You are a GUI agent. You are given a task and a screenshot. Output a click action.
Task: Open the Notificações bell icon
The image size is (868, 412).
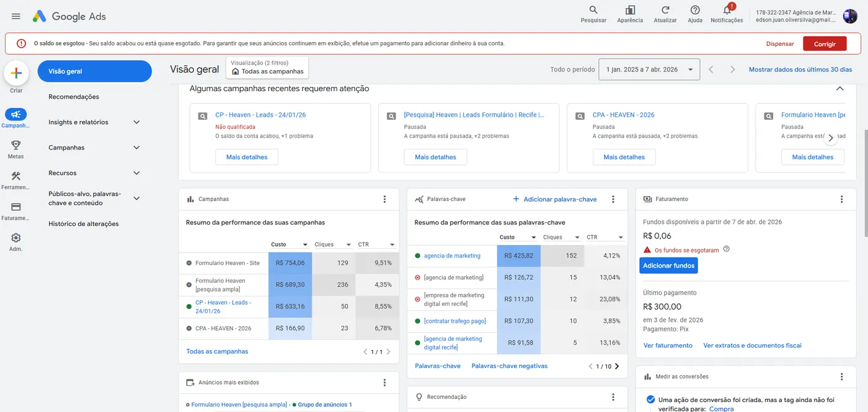click(727, 10)
